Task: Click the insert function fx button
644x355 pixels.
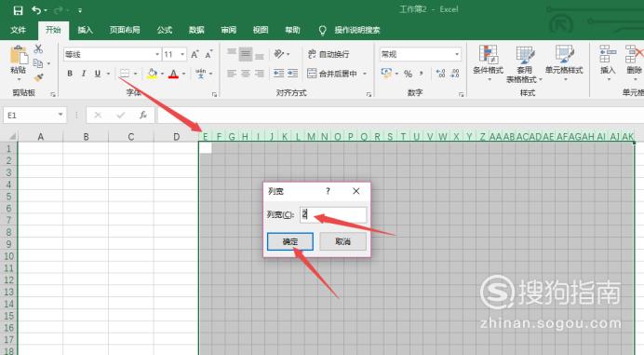Action: coord(143,116)
